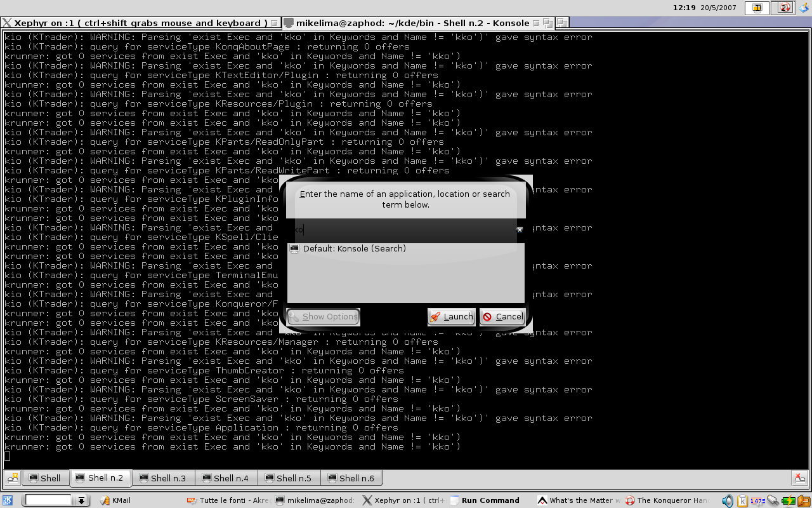
Task: Open KMail from the taskbar
Action: pyautogui.click(x=115, y=500)
